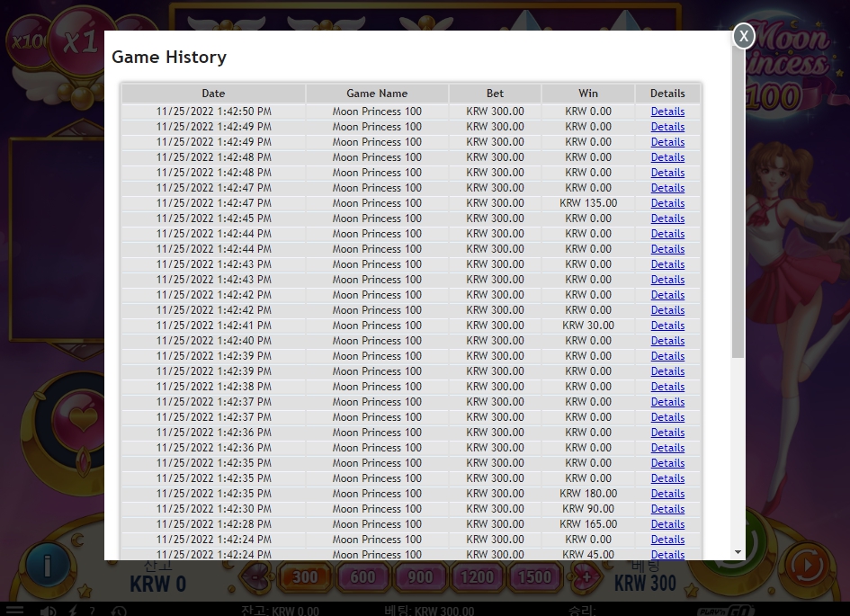Screen dimensions: 850x616
Task: Open the game info paytable button
Action: point(47,566)
